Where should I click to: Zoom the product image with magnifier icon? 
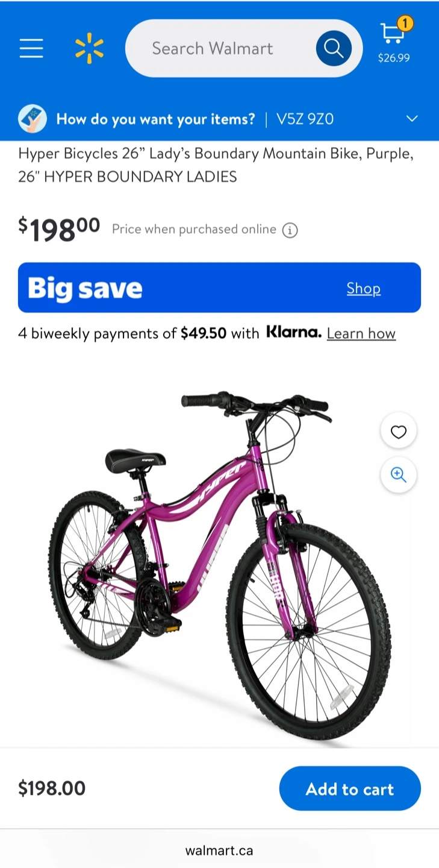[x=399, y=475]
